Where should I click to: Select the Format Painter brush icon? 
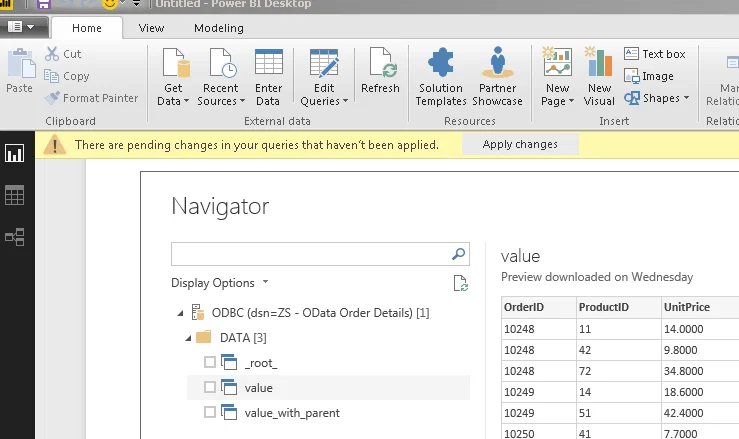(x=52, y=98)
